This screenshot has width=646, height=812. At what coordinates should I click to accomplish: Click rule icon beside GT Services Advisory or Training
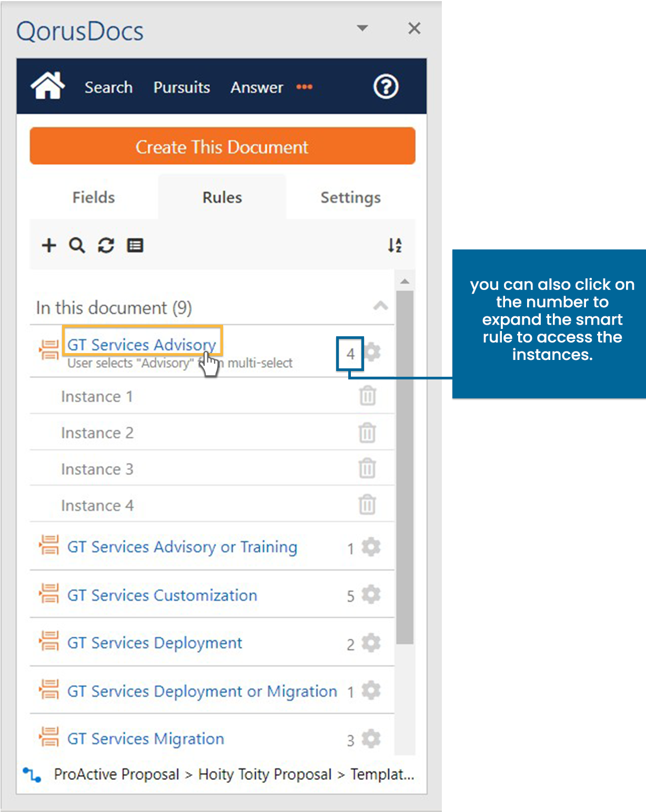(x=49, y=546)
